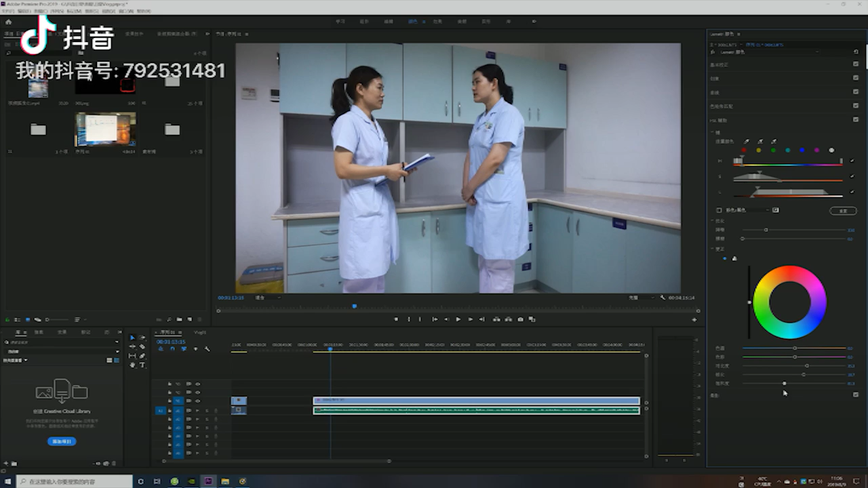Select the Slip tool

(132, 356)
